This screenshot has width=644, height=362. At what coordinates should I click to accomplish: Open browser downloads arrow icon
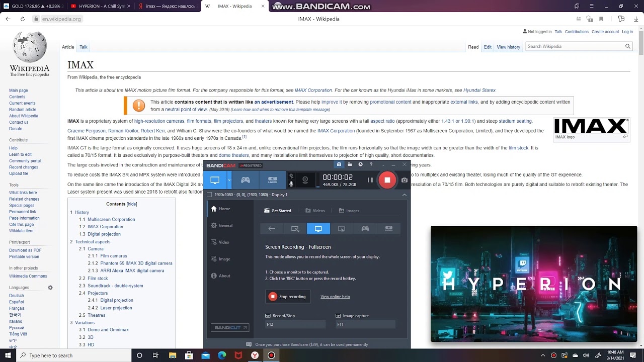(x=636, y=19)
